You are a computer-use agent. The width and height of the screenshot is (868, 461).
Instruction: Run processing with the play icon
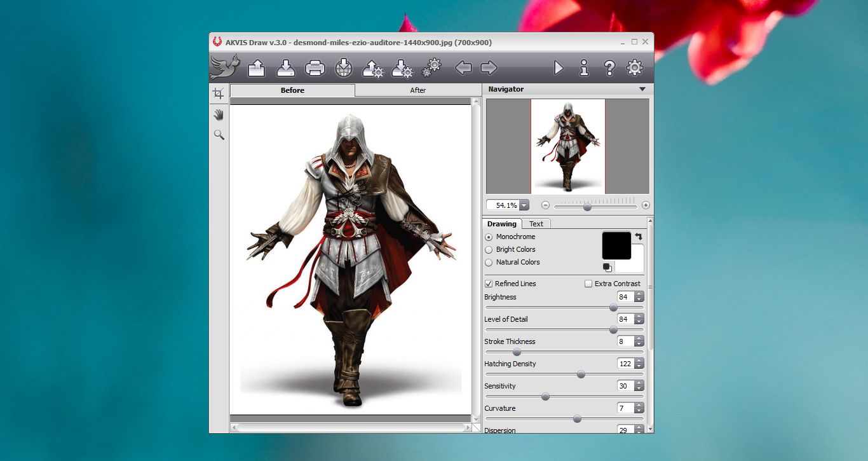(x=559, y=67)
